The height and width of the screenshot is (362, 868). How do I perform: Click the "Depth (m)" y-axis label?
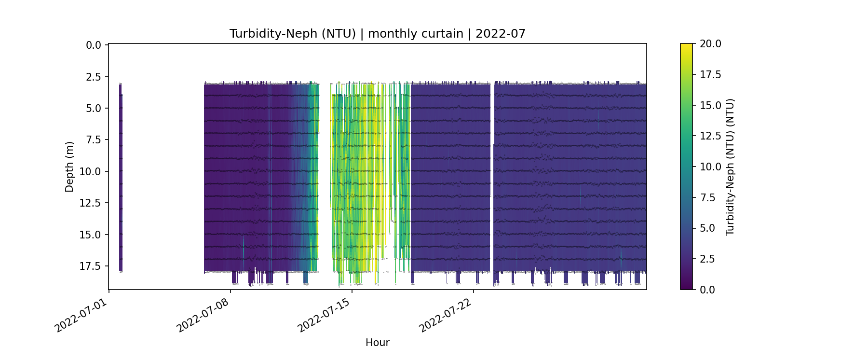point(69,167)
